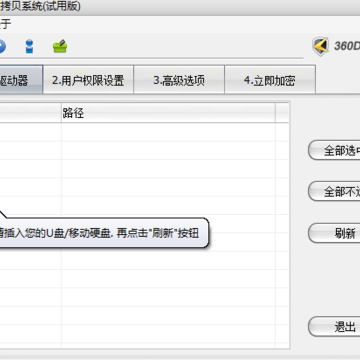Select the 驱动器 tab
This screenshot has height=360, width=360.
coord(21,80)
